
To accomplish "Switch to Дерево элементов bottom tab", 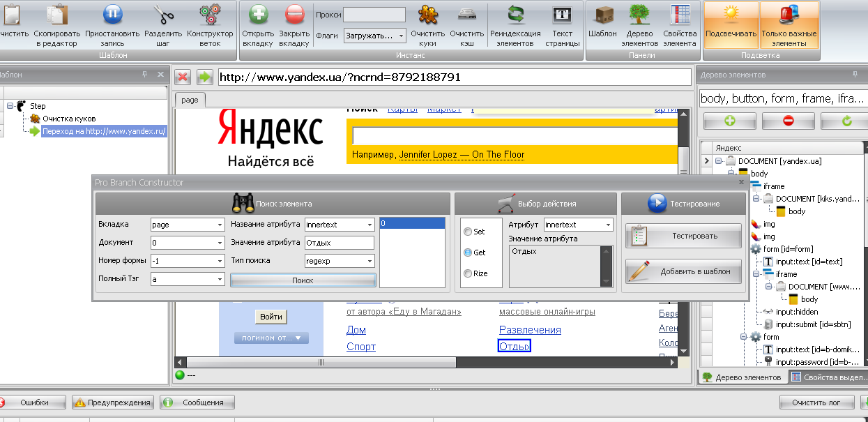I will pyautogui.click(x=742, y=377).
